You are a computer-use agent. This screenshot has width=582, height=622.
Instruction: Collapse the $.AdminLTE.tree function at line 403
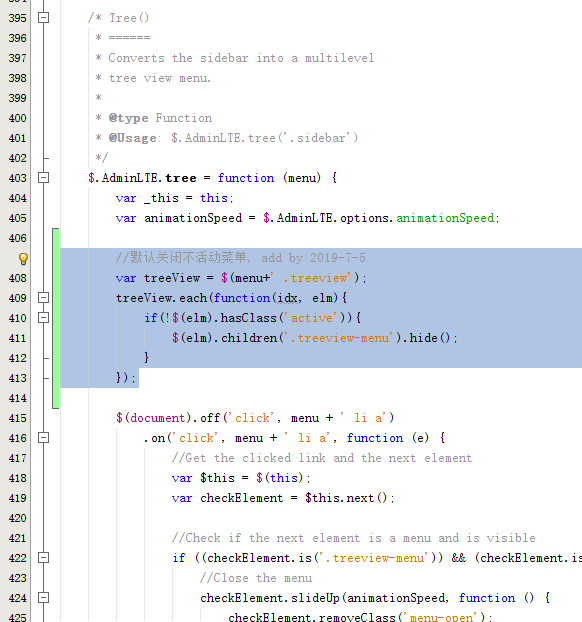click(44, 177)
